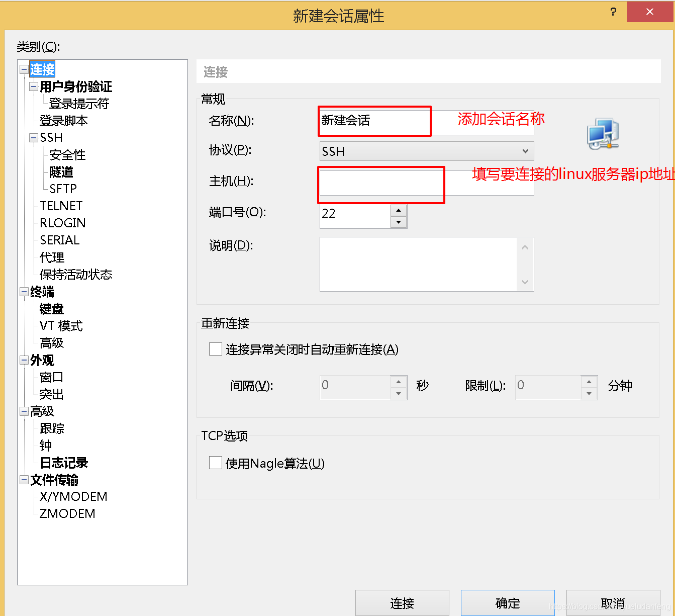Select 用户身份验证 in category tree
The height and width of the screenshot is (616, 675).
click(x=76, y=86)
